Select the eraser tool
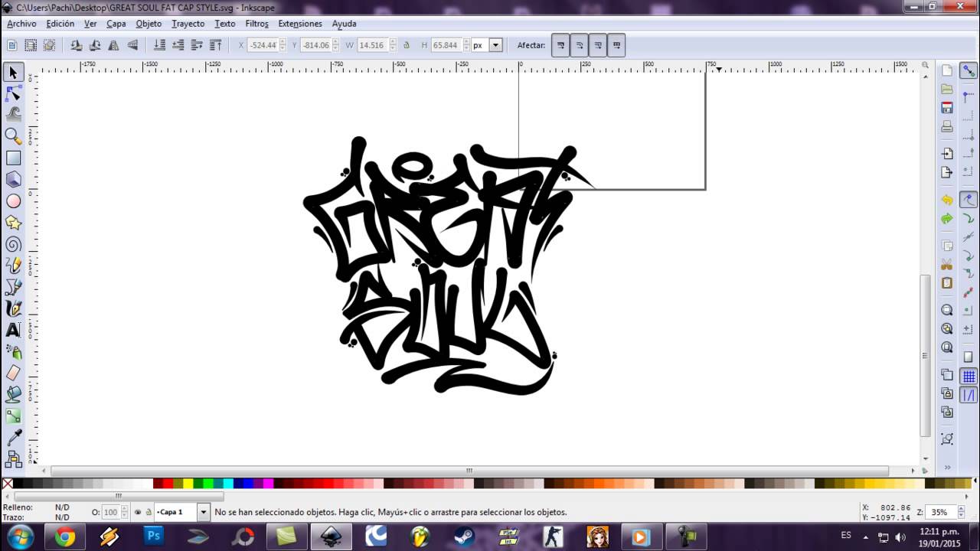 click(x=13, y=373)
